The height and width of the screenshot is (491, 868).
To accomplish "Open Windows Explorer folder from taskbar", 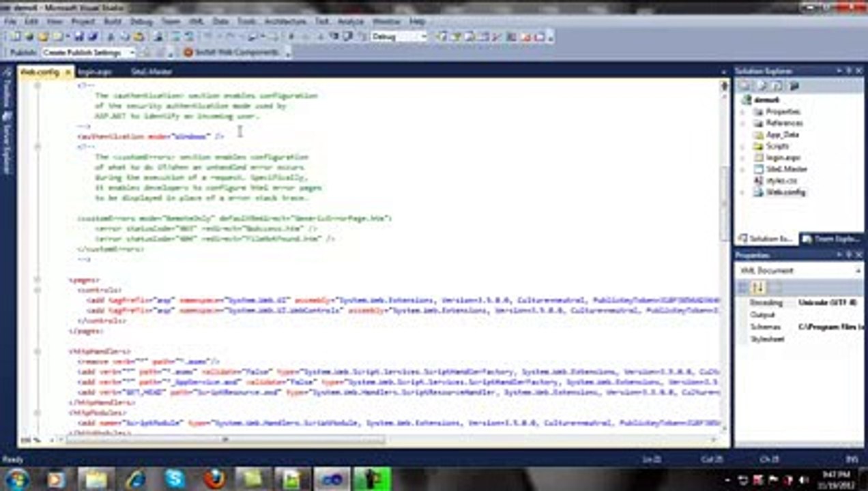I will tap(96, 479).
